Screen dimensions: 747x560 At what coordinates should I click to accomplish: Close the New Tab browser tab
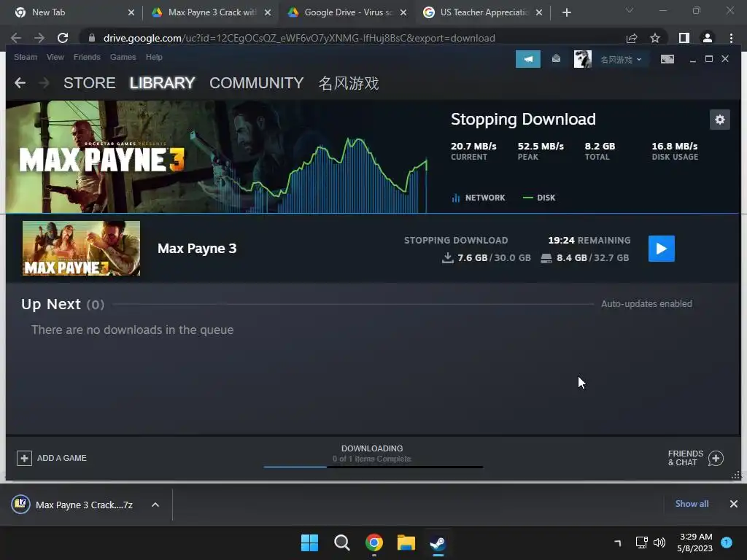[131, 12]
